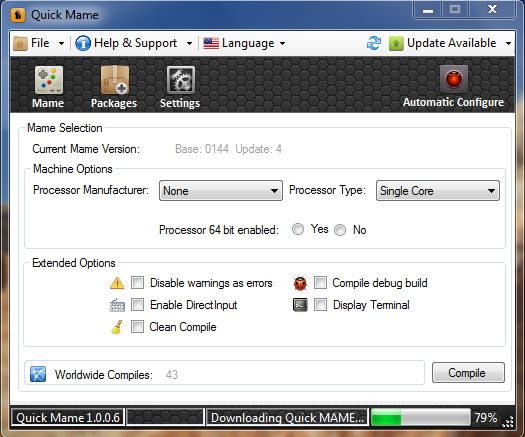Viewport: 525px width, 437px height.
Task: Click the Compile button
Action: click(468, 373)
